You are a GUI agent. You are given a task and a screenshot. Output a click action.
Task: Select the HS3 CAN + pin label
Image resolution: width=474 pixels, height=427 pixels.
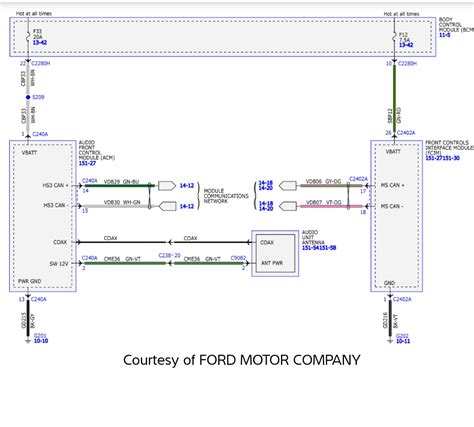click(55, 186)
